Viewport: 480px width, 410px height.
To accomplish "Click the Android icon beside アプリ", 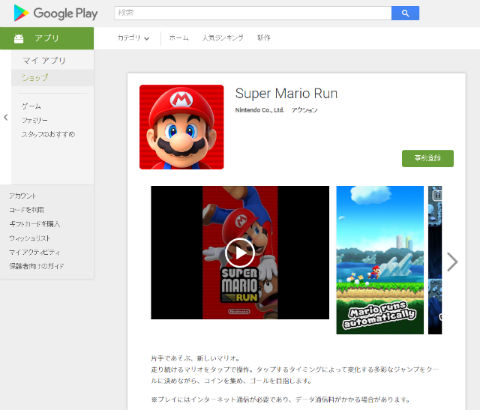I will 19,39.
